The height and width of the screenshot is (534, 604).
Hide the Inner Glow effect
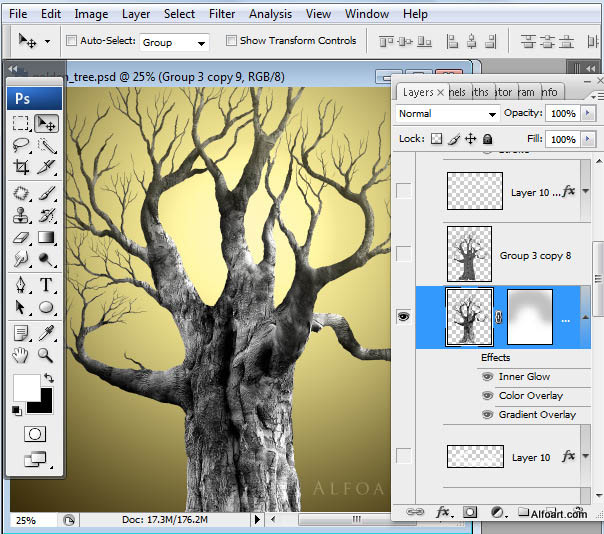488,377
